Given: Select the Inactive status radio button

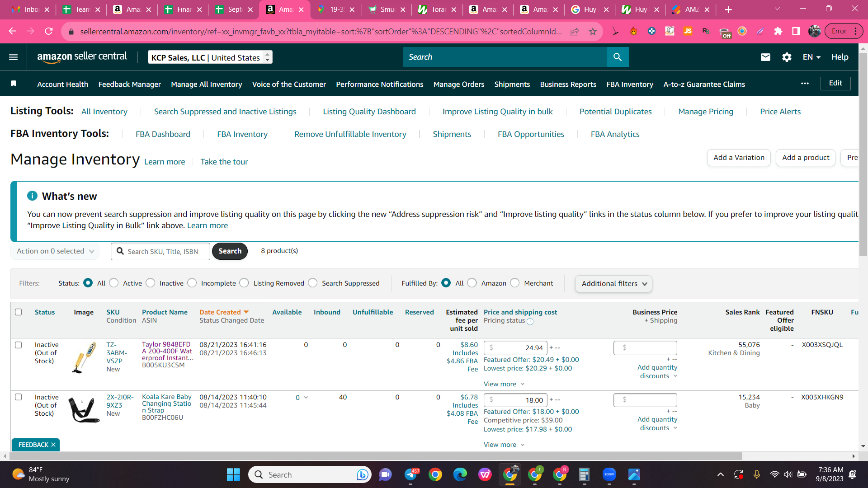Looking at the screenshot, I should (151, 283).
